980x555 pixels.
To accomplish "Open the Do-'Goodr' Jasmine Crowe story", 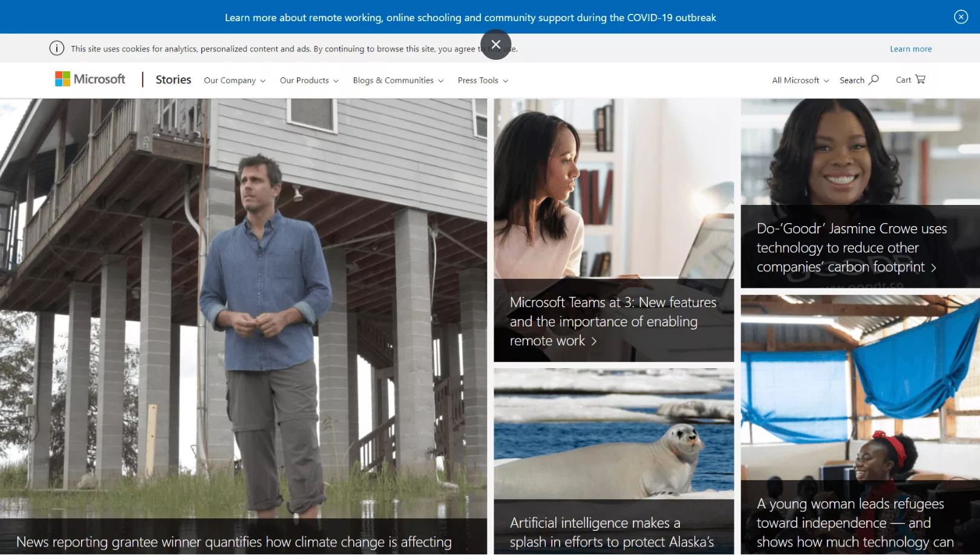I will 852,248.
